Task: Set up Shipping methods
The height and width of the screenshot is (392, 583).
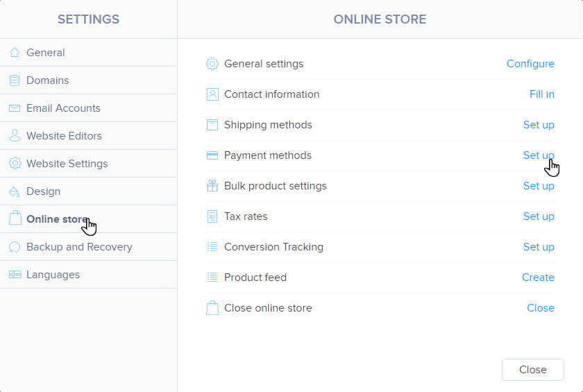Action: click(539, 125)
